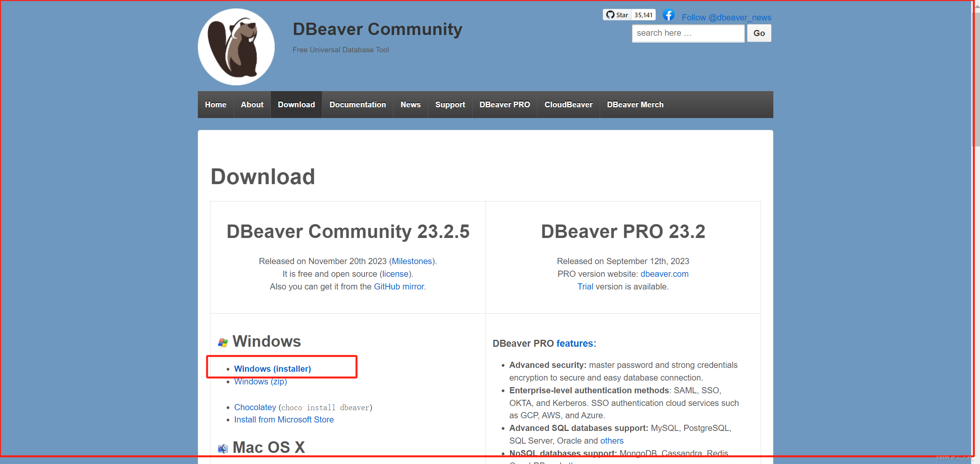Open the Facebook icon link
Screen dimensions: 980x464
pyautogui.click(x=668, y=15)
